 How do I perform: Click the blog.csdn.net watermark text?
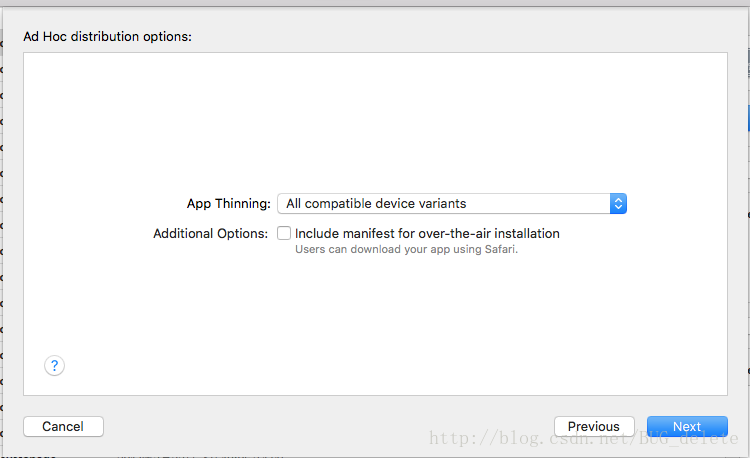point(584,438)
